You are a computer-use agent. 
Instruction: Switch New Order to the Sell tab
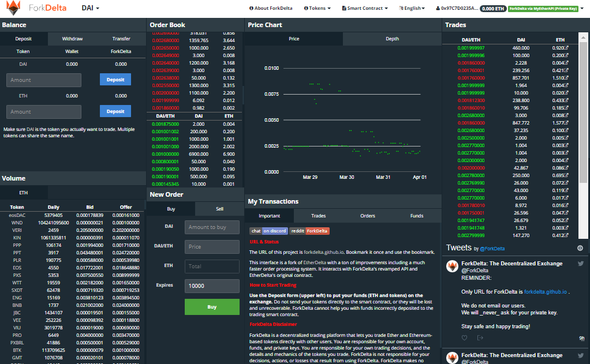(x=219, y=209)
